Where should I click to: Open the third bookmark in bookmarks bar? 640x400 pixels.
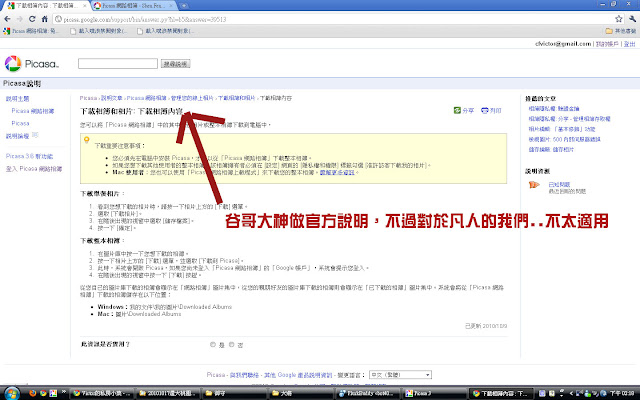(x=165, y=31)
